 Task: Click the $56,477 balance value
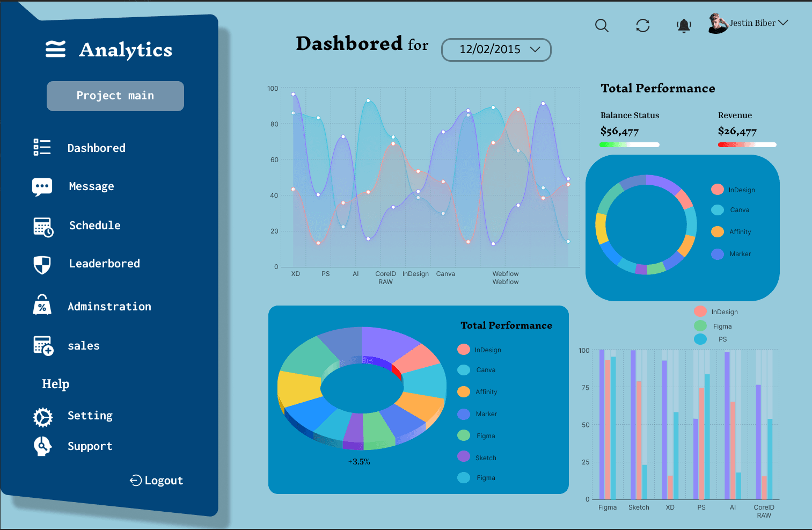(619, 131)
